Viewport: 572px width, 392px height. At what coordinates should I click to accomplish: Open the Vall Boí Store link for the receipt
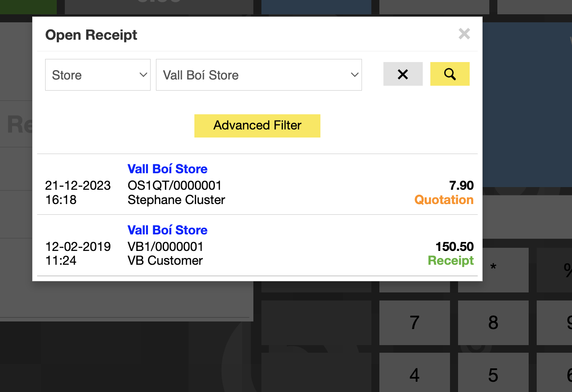(168, 230)
